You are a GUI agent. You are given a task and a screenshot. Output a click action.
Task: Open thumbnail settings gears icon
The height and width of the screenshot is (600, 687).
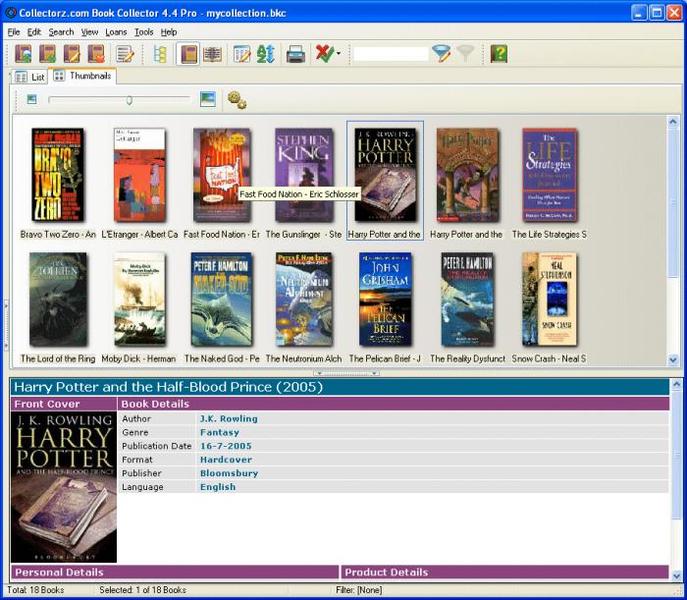pyautogui.click(x=237, y=100)
